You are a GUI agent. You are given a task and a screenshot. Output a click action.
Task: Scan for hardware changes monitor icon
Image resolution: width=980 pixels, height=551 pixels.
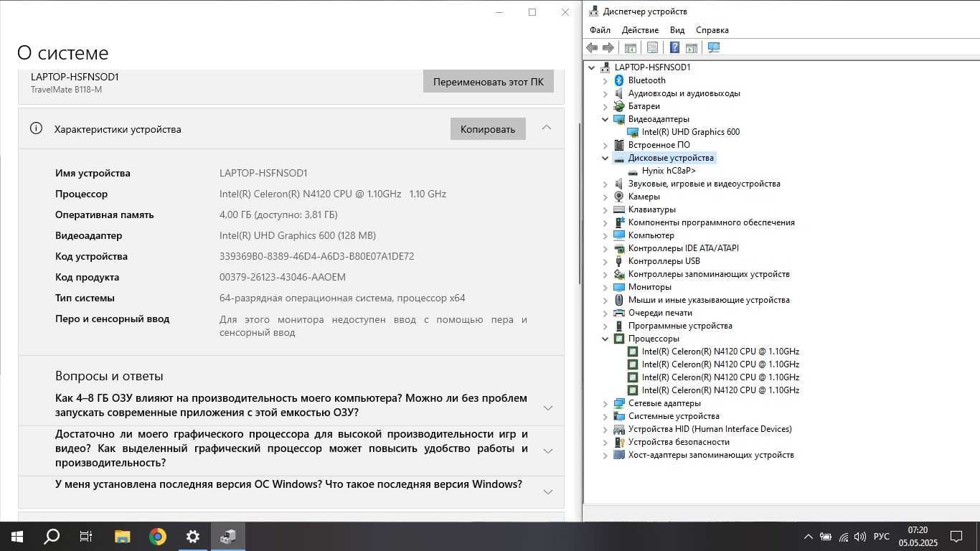pos(714,47)
